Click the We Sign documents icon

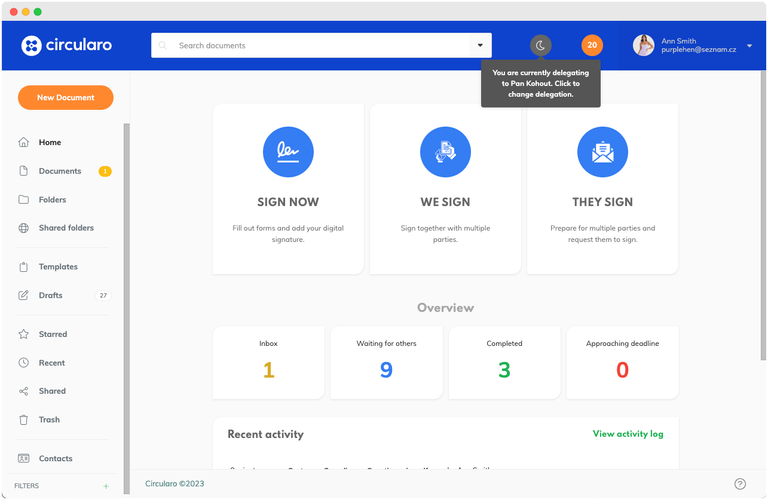click(x=445, y=152)
